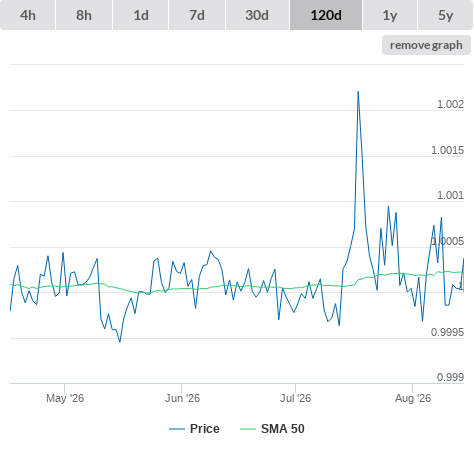Click the blue Price legend line swatch
This screenshot has height=455, width=474.
click(177, 429)
